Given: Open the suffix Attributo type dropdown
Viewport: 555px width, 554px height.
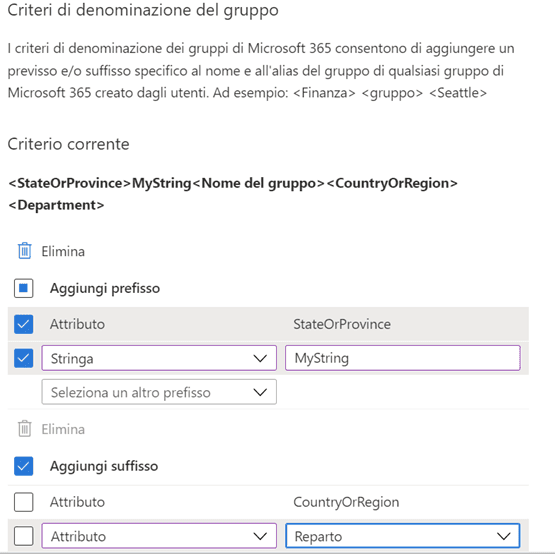Looking at the screenshot, I should click(159, 536).
